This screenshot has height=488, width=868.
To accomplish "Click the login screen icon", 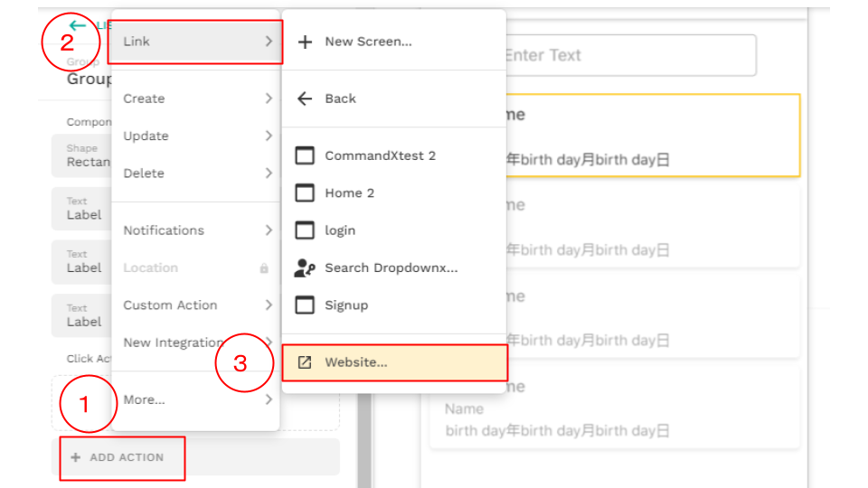I will click(305, 230).
